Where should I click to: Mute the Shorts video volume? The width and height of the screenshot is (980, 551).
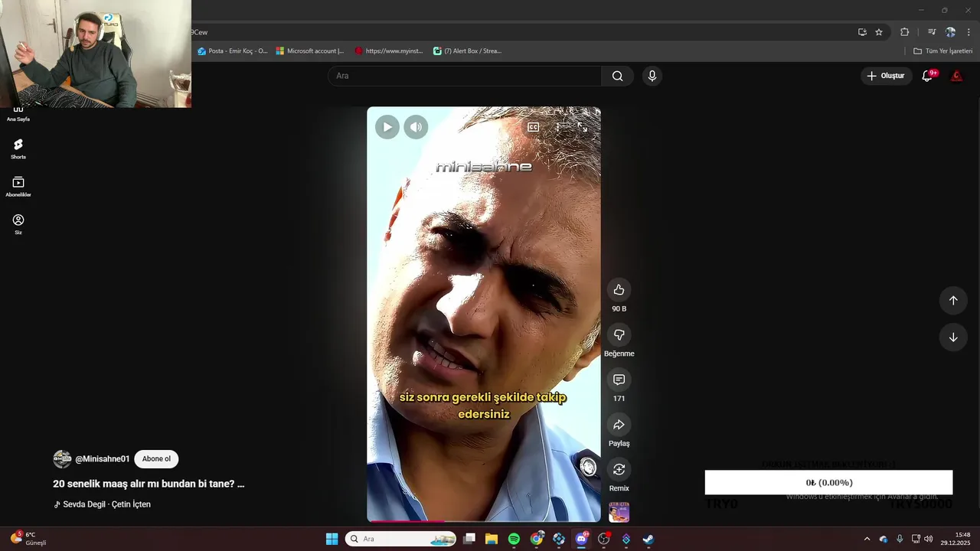point(416,127)
